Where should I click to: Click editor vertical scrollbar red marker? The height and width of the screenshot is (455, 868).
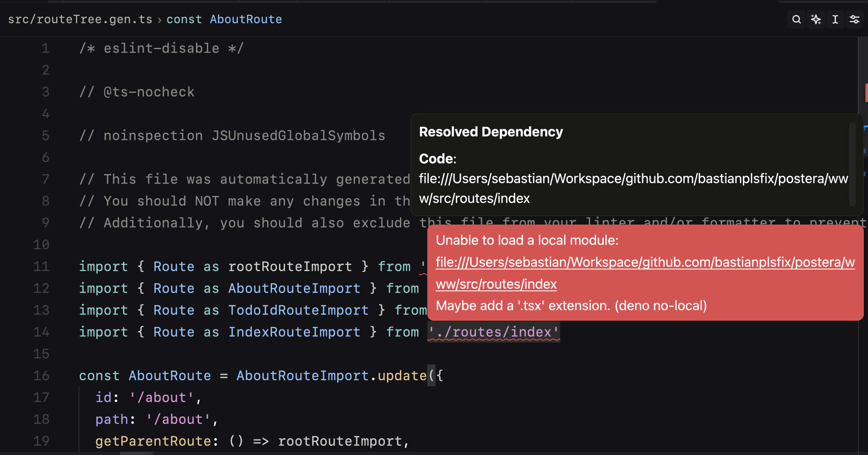point(866,92)
